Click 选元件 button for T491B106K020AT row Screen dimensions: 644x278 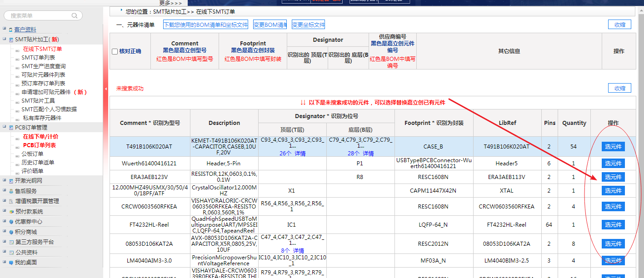coord(613,147)
